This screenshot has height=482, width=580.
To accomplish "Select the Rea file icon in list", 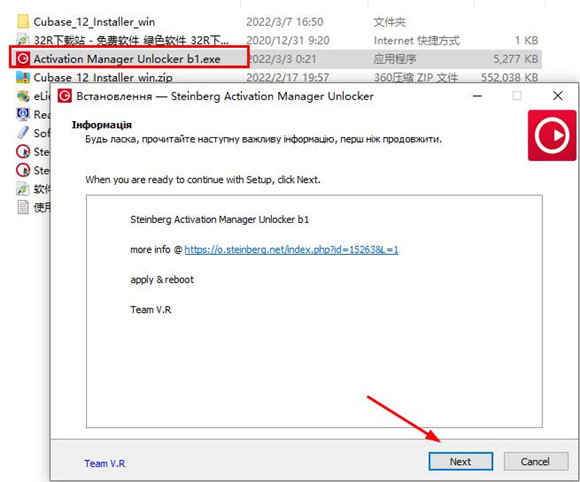I will pyautogui.click(x=23, y=114).
